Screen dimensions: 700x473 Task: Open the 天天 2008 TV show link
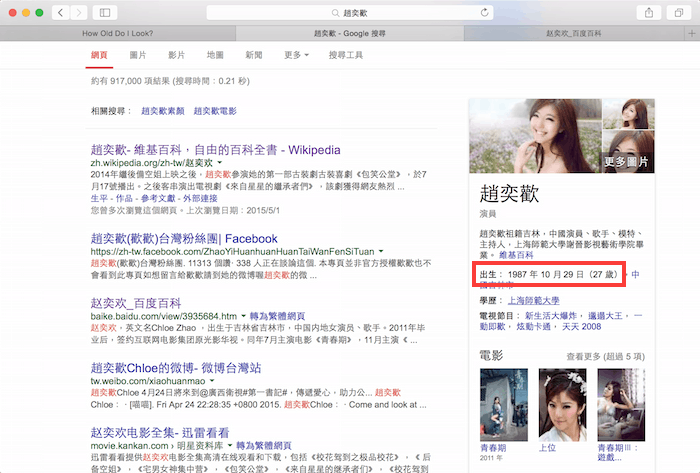click(x=581, y=326)
